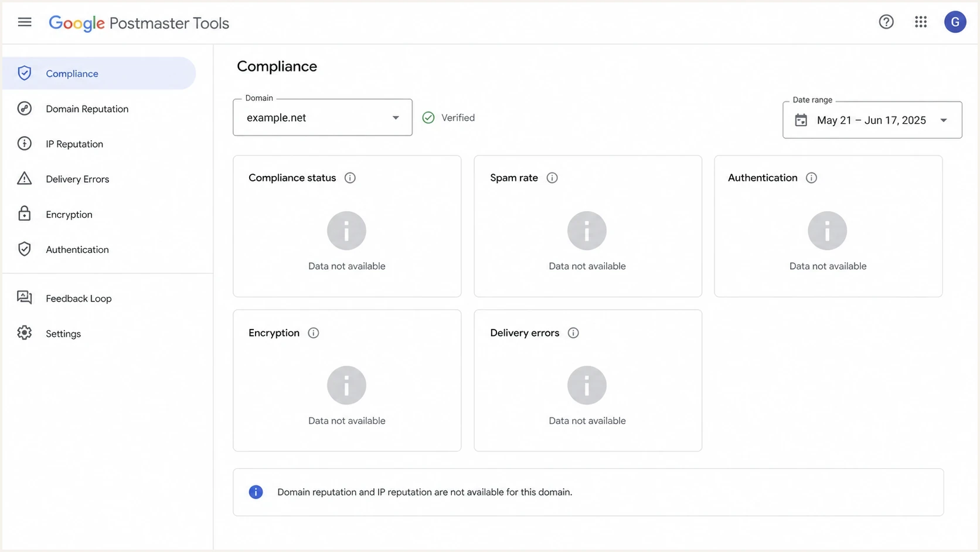Click 'Data not available' in Encryption card
The width and height of the screenshot is (980, 552).
pos(347,421)
